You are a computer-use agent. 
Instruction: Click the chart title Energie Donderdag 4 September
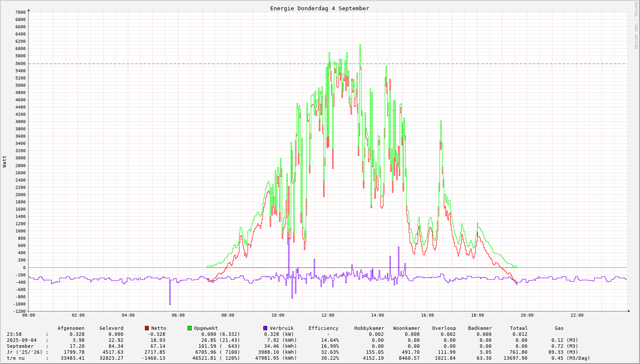[x=319, y=9]
